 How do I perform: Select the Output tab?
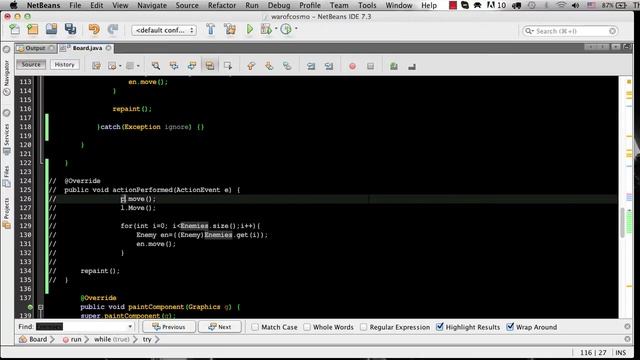pos(36,48)
